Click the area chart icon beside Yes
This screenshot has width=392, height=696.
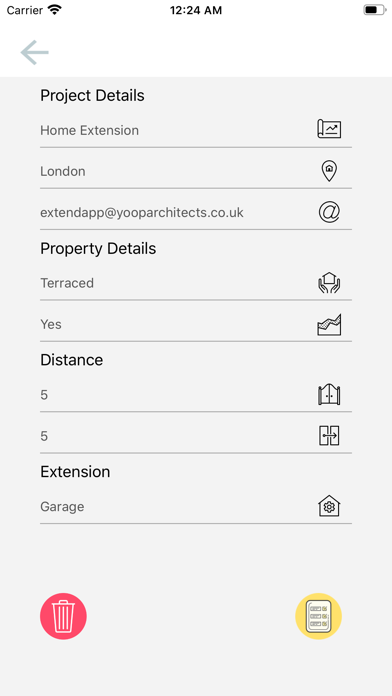click(329, 324)
